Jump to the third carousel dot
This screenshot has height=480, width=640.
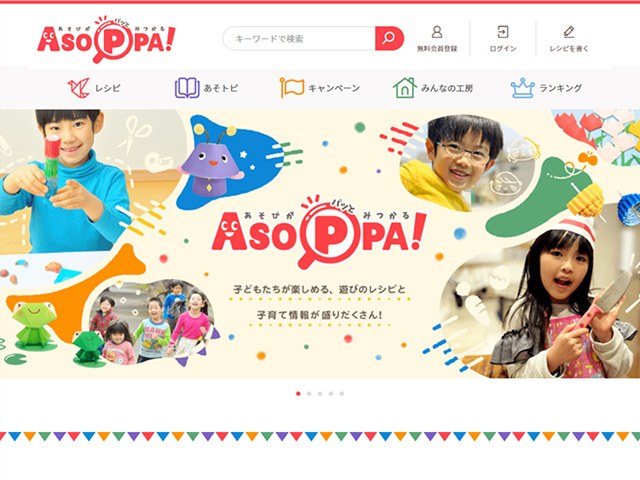pos(320,393)
